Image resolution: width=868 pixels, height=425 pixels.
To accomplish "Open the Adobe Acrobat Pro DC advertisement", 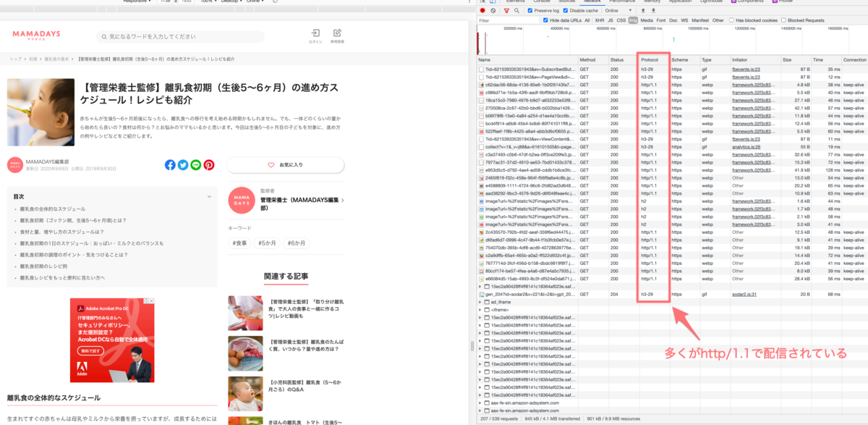I will [x=112, y=340].
